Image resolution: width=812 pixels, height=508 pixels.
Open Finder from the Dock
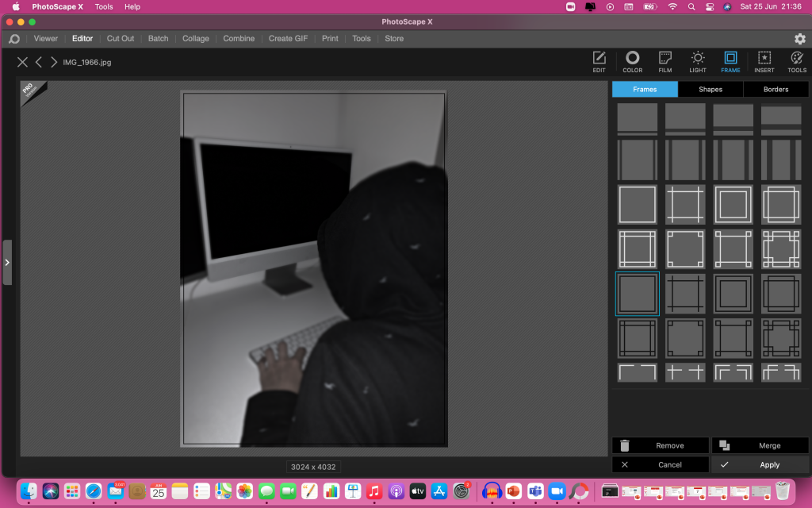pyautogui.click(x=29, y=491)
